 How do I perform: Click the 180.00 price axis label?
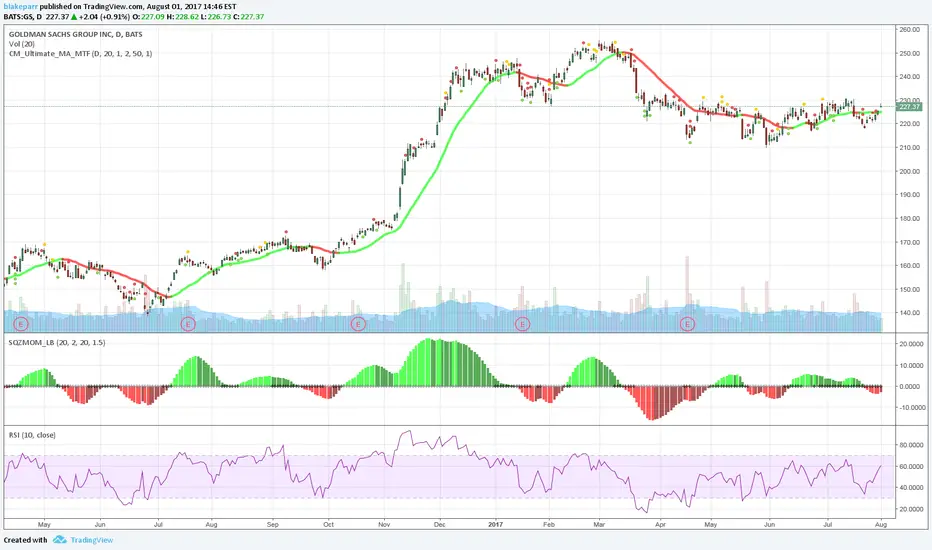click(909, 218)
